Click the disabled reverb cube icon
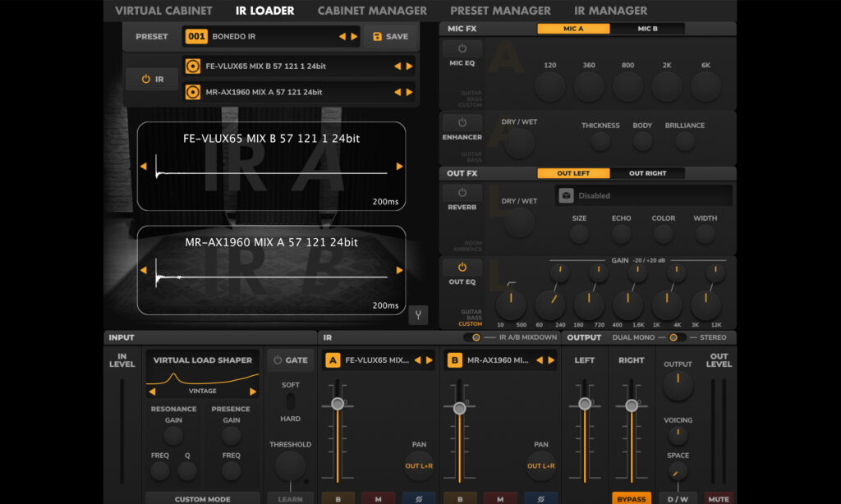The width and height of the screenshot is (841, 504). point(565,195)
